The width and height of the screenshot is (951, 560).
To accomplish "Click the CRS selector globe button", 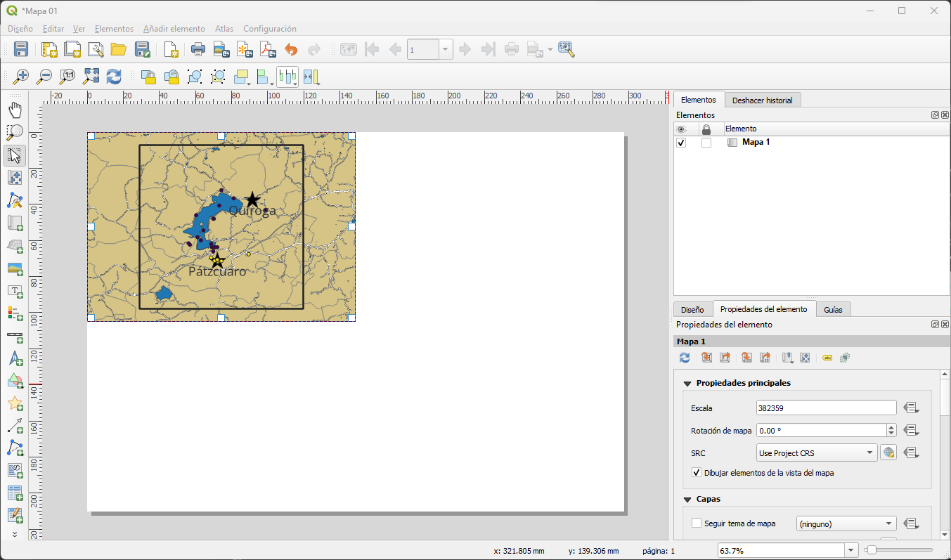I will [x=888, y=453].
